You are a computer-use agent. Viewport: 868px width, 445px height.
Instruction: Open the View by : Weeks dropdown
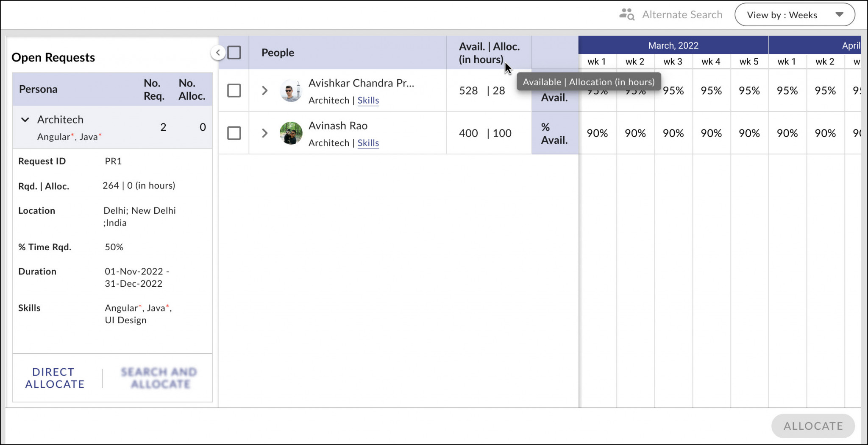click(795, 14)
